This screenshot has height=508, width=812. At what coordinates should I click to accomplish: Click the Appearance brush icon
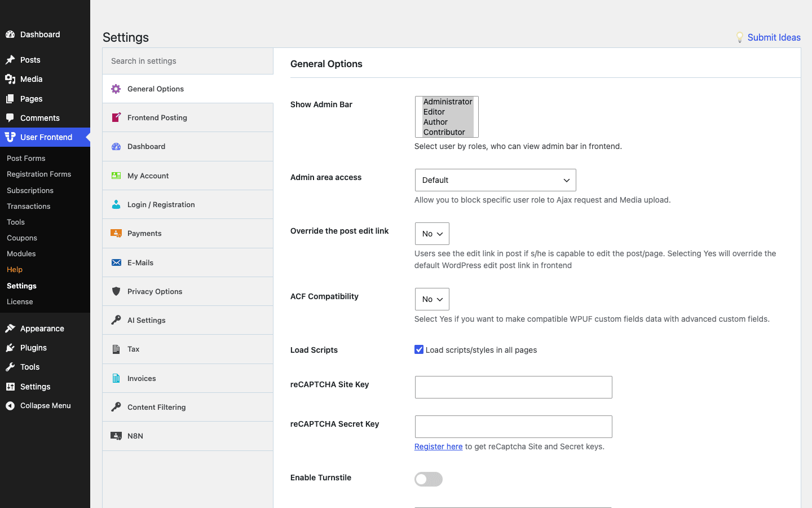10,329
